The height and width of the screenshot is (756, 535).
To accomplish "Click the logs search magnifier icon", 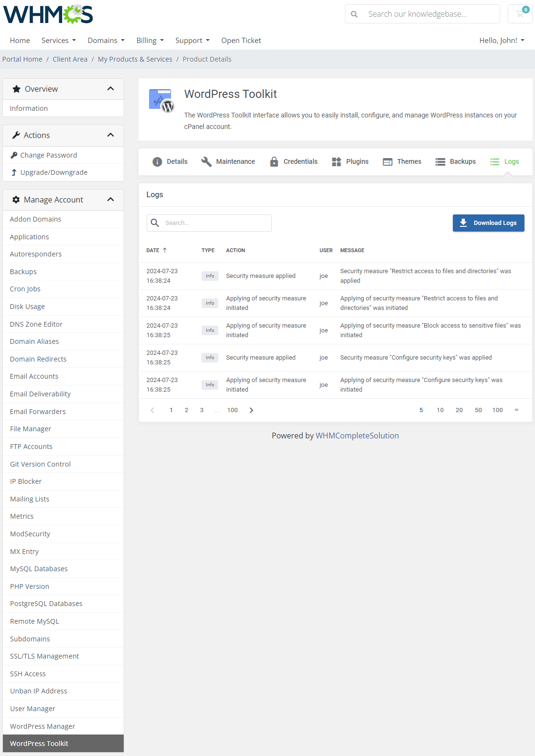I will pos(155,223).
